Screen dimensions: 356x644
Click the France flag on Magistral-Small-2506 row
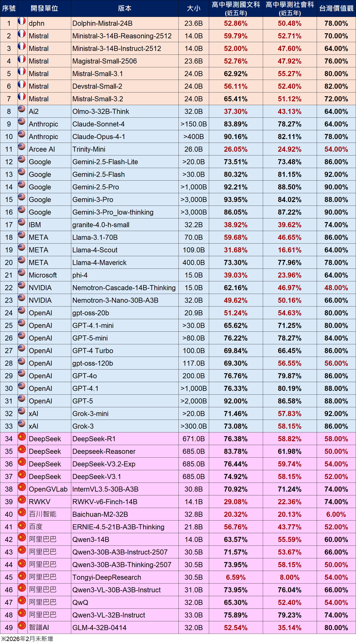22,61
